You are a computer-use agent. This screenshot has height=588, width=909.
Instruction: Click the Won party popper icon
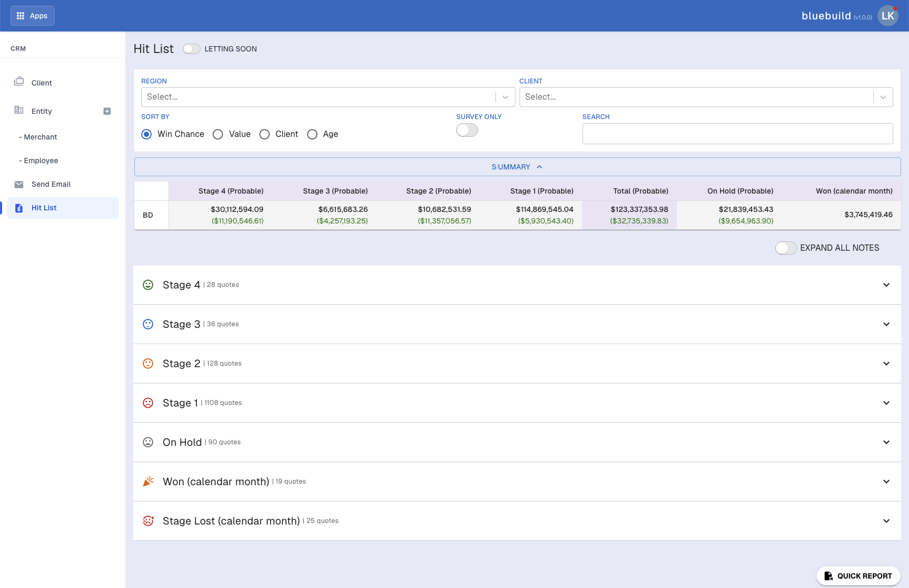[149, 482]
